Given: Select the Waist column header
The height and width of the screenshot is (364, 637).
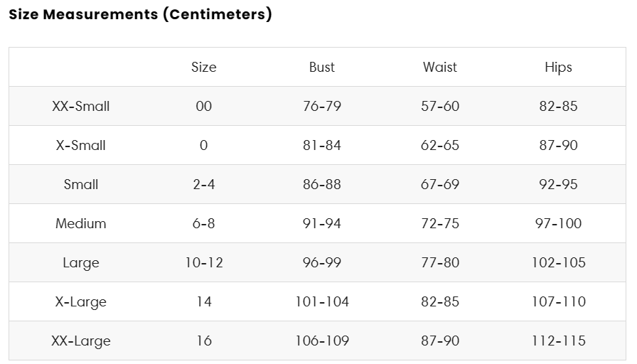Looking at the screenshot, I should click(440, 67).
